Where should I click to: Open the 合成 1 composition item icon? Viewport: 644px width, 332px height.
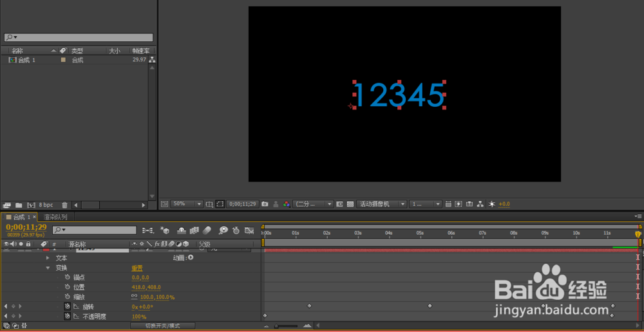pyautogui.click(x=12, y=60)
